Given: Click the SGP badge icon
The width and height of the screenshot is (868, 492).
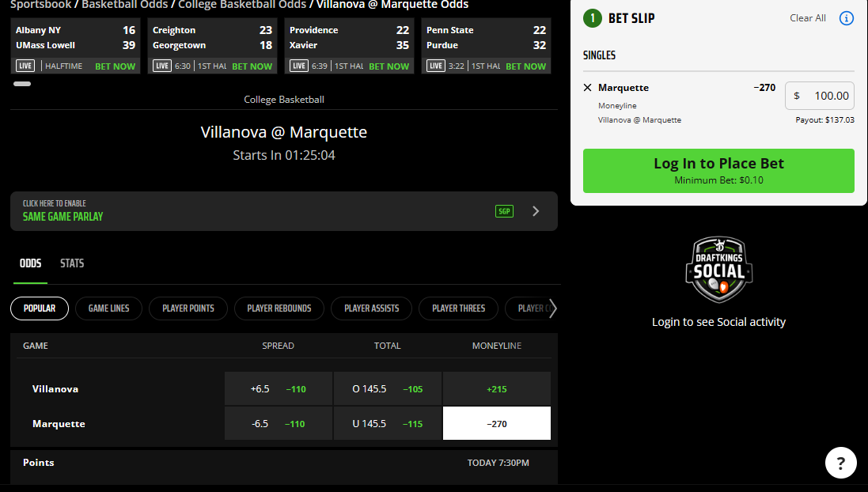Looking at the screenshot, I should (x=504, y=211).
